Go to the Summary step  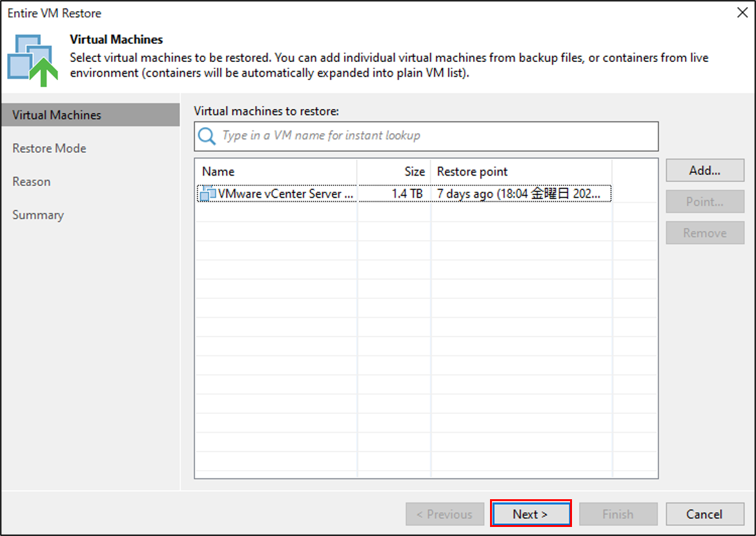tap(38, 214)
